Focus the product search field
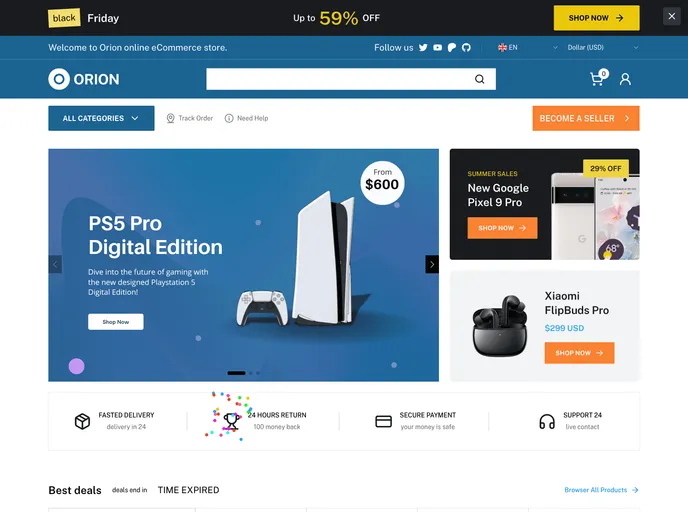688x512 pixels. tap(338, 79)
